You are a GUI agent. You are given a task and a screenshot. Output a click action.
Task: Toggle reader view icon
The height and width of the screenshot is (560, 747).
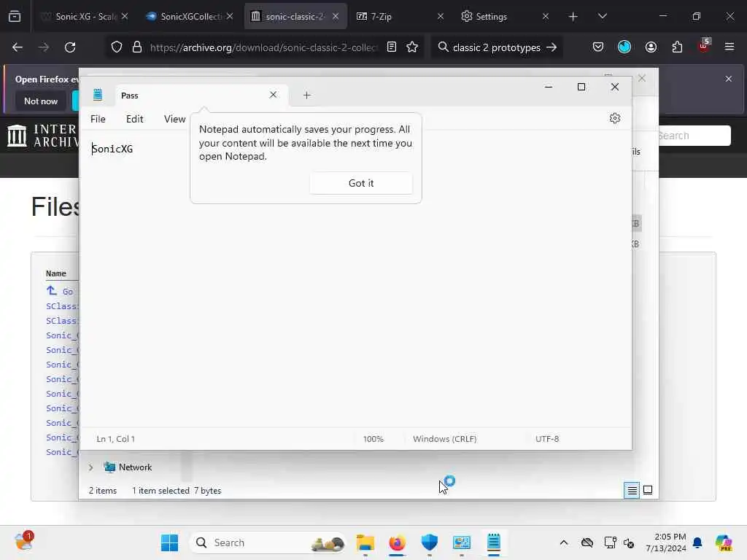point(392,47)
